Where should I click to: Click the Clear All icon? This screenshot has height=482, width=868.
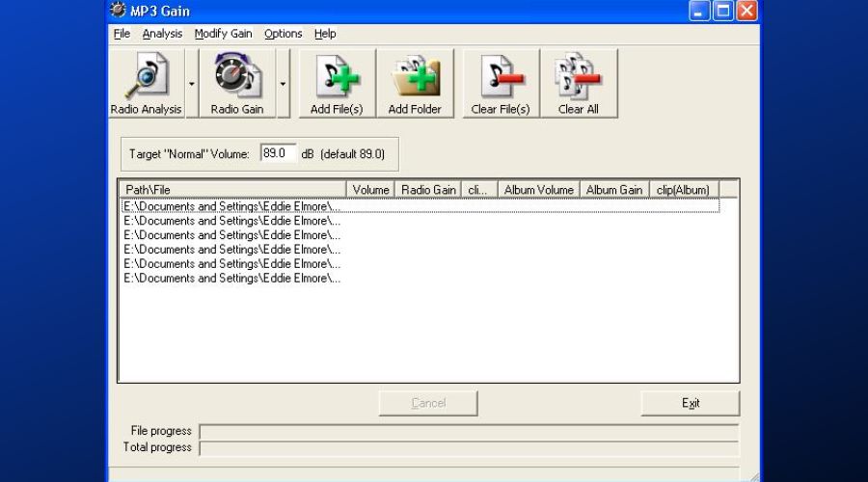pos(579,77)
